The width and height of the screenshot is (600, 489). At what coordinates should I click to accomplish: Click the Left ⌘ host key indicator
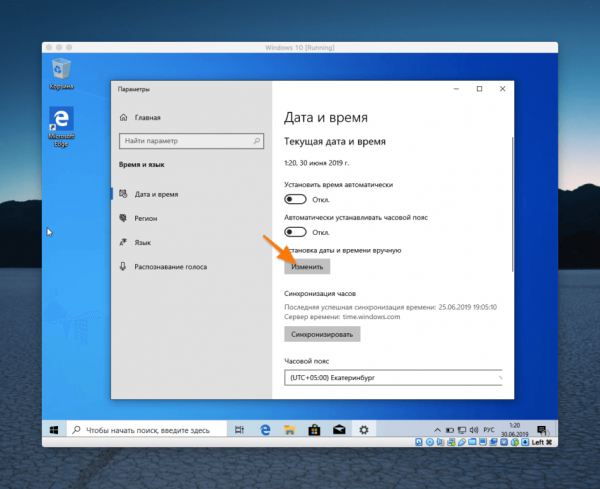point(541,442)
